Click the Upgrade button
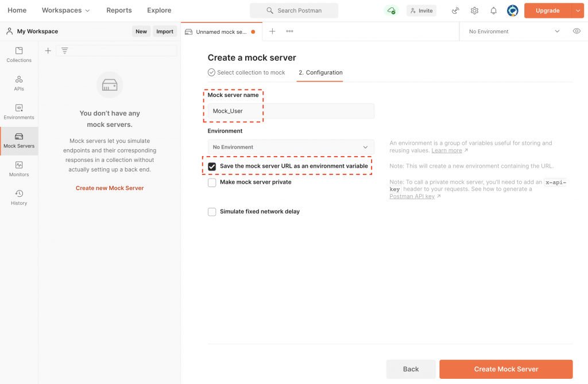The height and width of the screenshot is (384, 588). [x=547, y=10]
